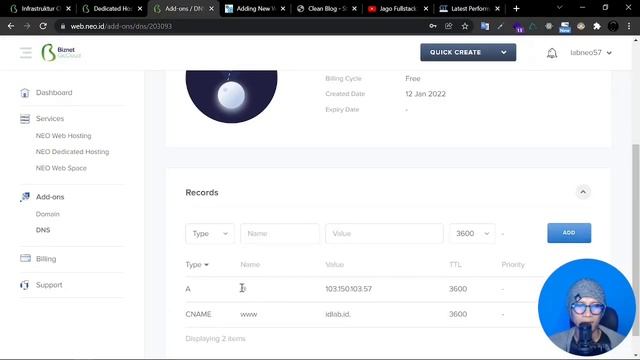
Task: Click the Support headset icon
Action: [24, 285]
